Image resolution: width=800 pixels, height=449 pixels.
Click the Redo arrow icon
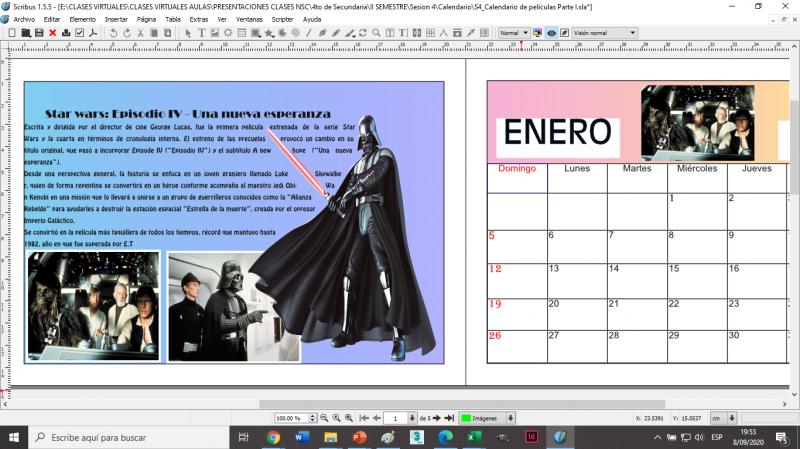[x=127, y=33]
